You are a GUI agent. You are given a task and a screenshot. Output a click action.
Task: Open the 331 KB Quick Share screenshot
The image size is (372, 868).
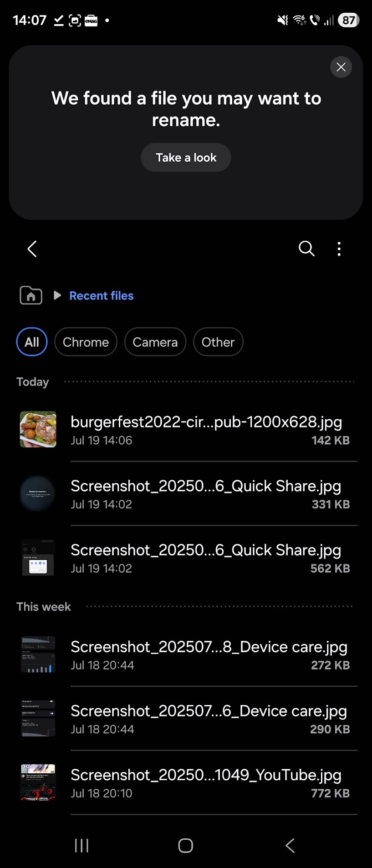pyautogui.click(x=209, y=494)
